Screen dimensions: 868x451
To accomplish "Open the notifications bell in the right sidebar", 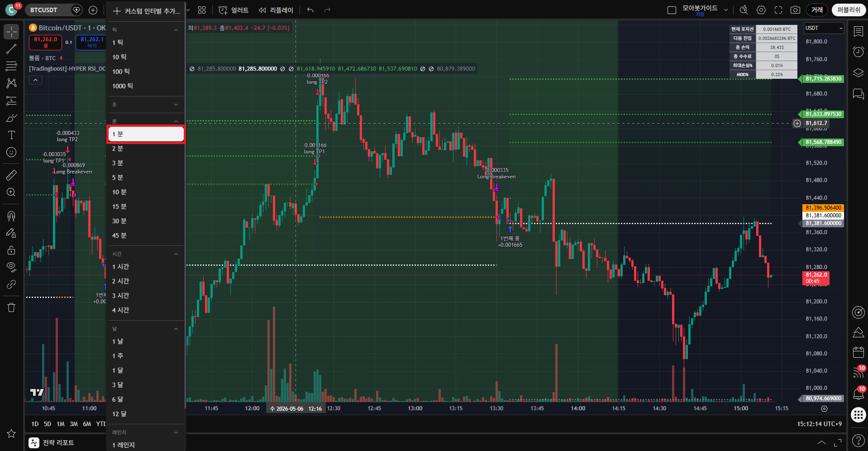I will pyautogui.click(x=858, y=393).
